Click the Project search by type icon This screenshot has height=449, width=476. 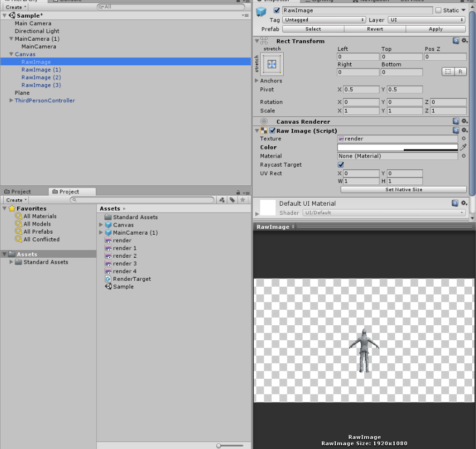point(222,200)
